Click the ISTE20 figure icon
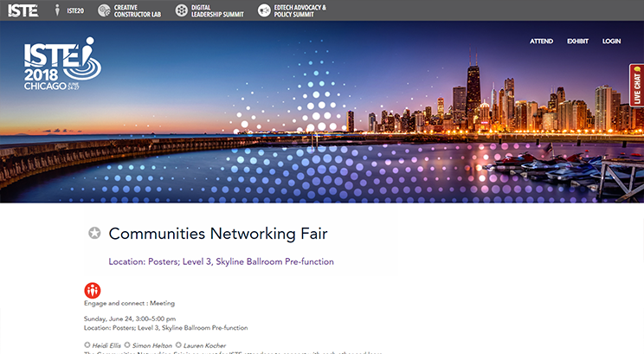644x354 pixels. pyautogui.click(x=57, y=10)
